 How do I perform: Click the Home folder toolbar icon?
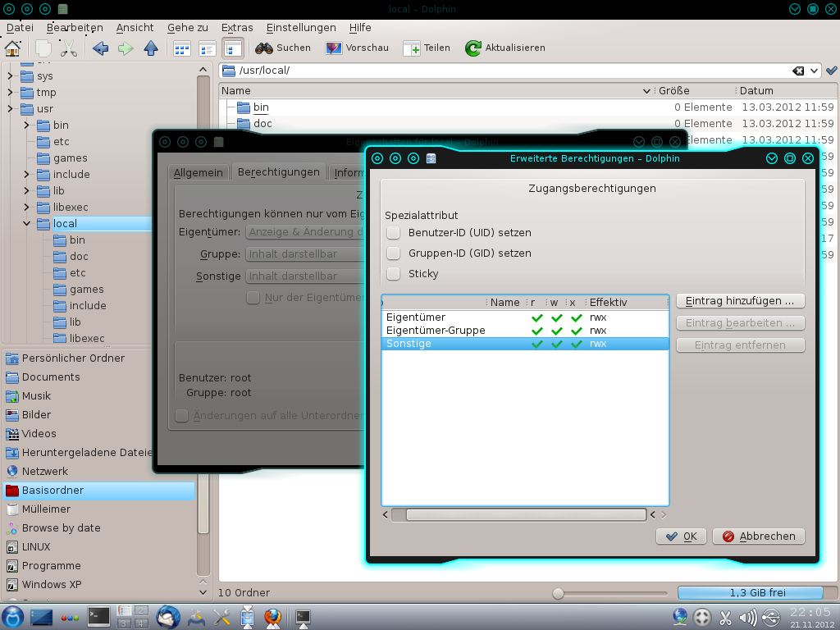(12, 48)
